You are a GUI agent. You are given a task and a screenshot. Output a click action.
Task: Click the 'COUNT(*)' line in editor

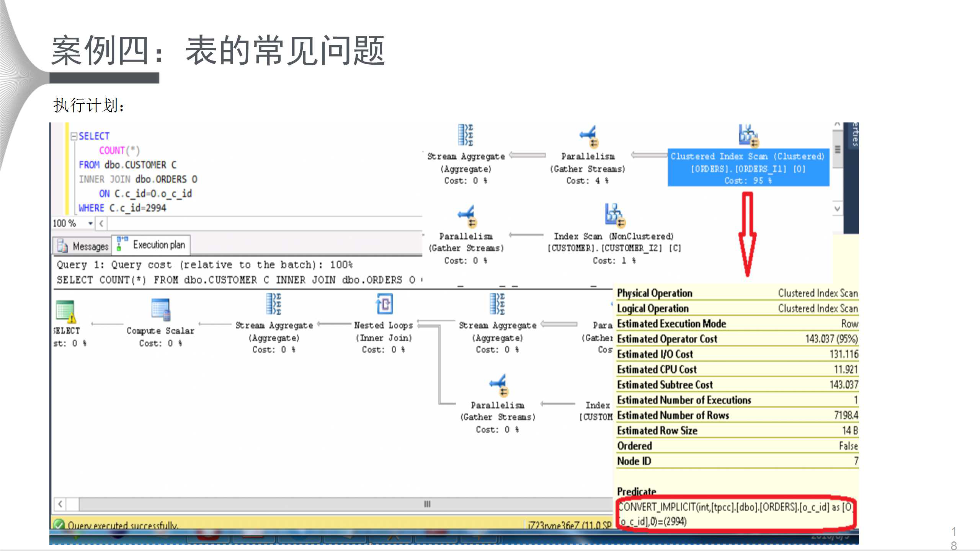click(x=119, y=150)
